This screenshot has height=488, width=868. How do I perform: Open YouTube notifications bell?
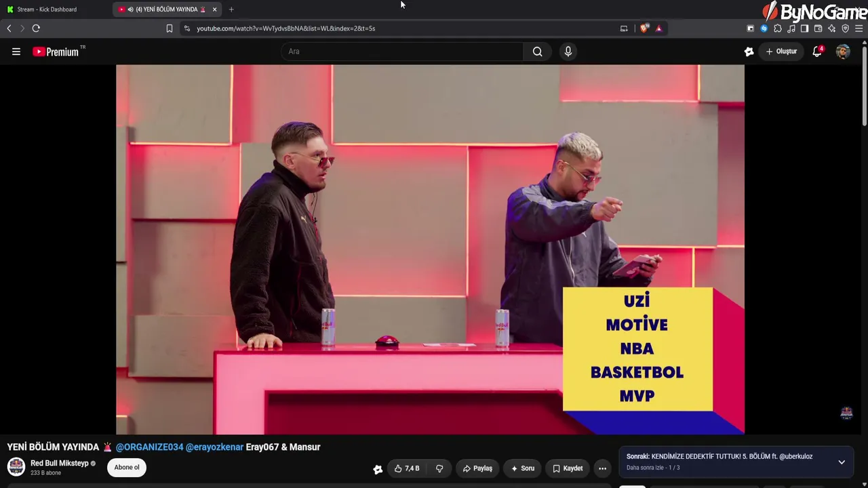click(817, 52)
